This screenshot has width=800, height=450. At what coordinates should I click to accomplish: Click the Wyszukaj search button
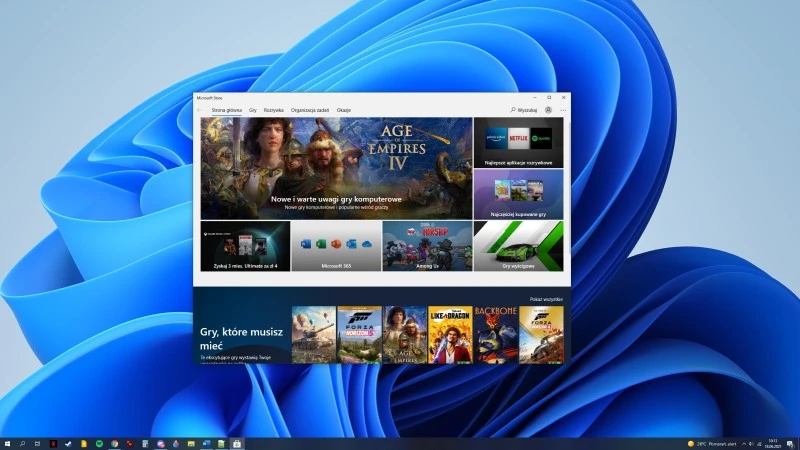tap(523, 110)
